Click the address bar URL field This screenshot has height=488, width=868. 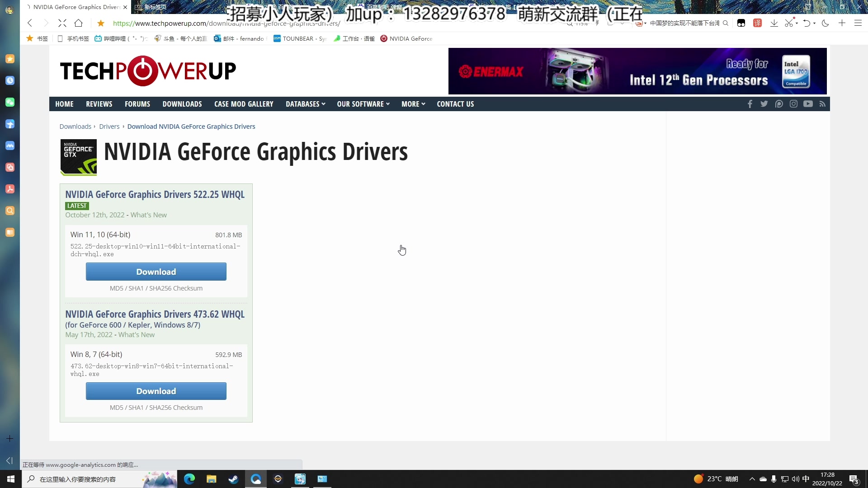pyautogui.click(x=271, y=23)
